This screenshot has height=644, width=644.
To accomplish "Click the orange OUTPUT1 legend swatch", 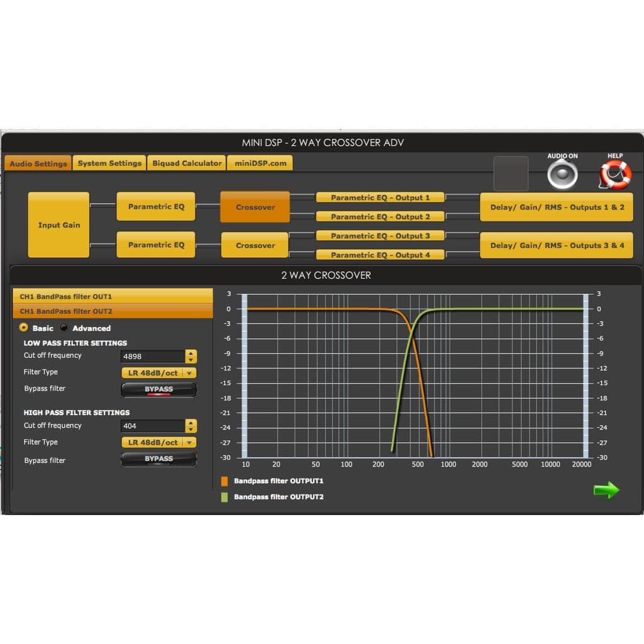I will [225, 481].
